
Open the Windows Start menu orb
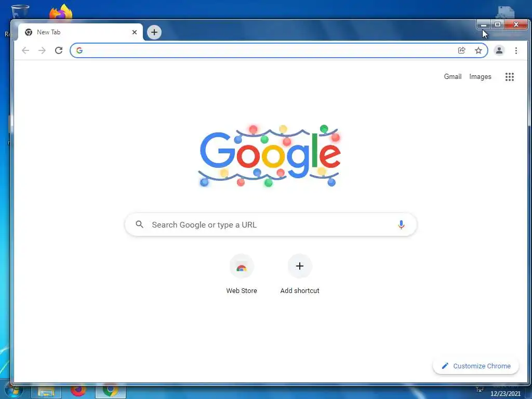point(14,391)
